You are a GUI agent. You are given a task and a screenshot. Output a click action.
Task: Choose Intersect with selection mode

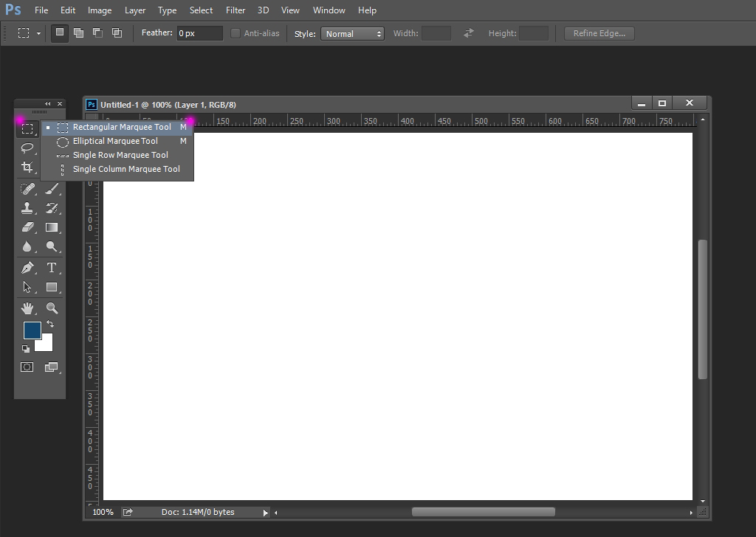click(x=117, y=32)
